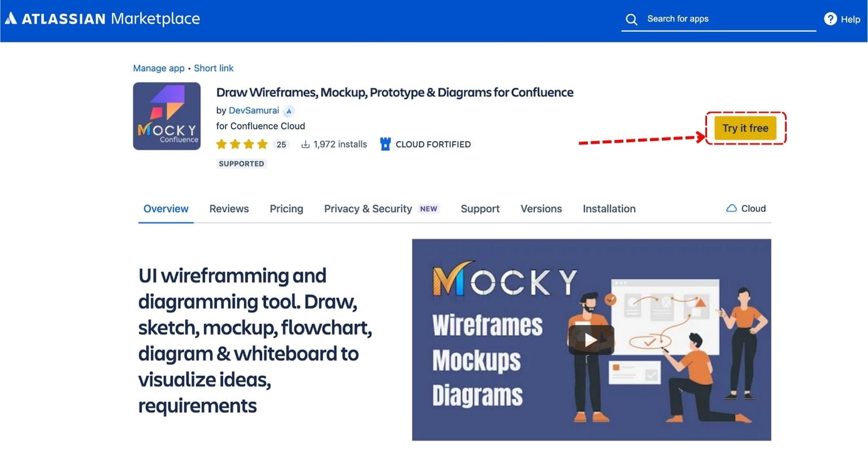
Task: Click the verified badge next to DevSamurai
Action: point(289,111)
